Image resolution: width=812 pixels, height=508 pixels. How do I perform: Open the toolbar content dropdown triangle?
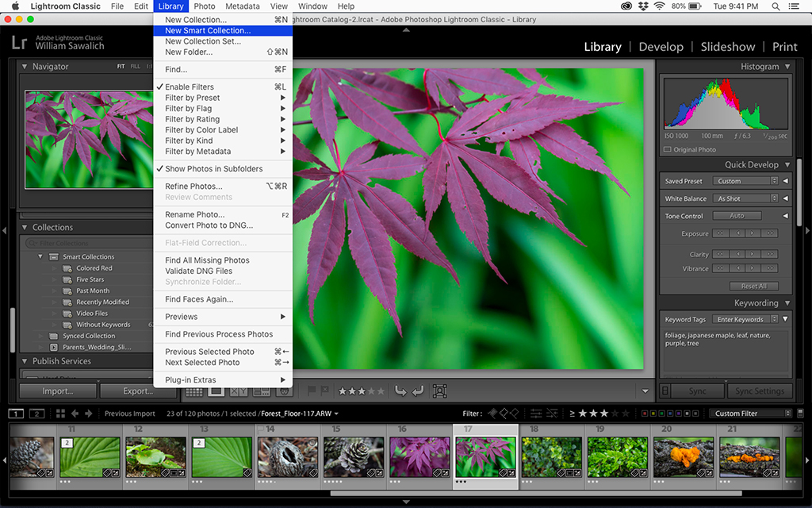coord(645,391)
